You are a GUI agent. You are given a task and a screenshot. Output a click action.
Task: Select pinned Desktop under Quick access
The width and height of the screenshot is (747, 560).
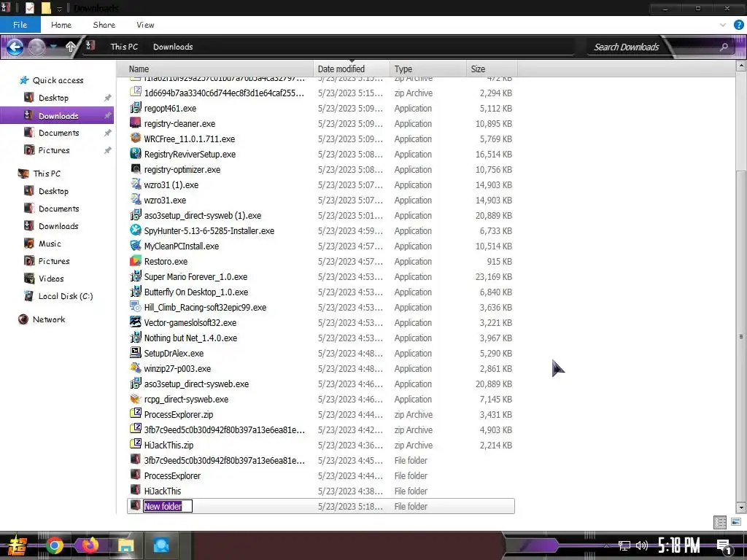pos(53,98)
